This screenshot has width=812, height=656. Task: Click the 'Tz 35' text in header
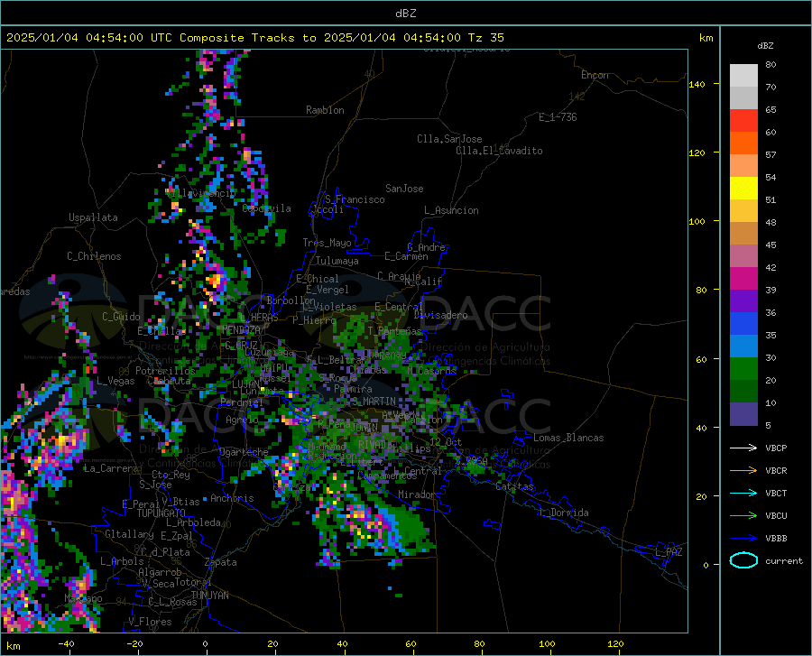485,38
